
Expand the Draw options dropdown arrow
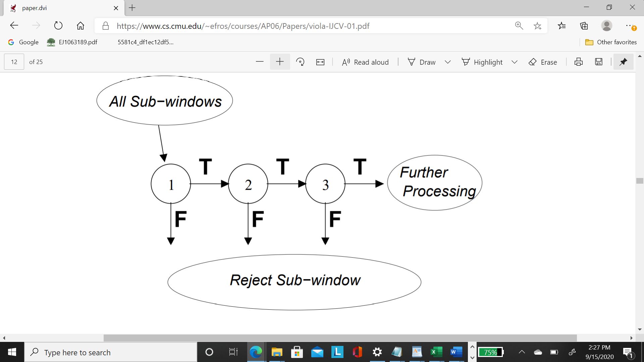click(x=447, y=62)
